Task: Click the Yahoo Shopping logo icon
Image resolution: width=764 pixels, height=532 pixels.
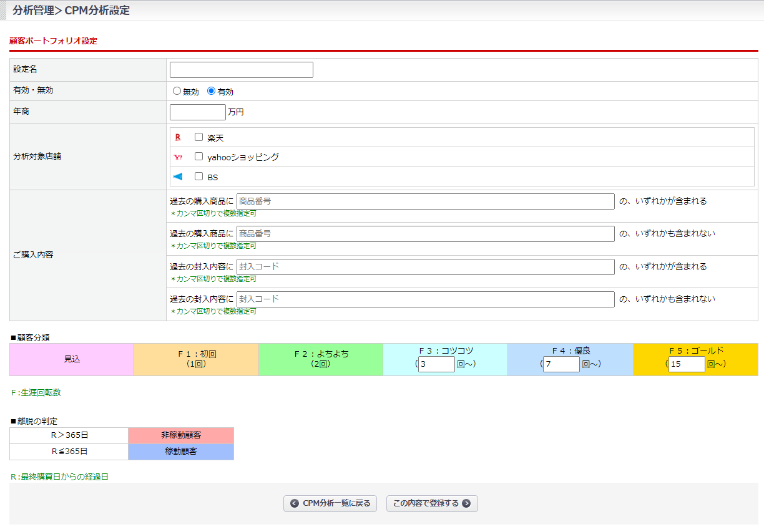Action: tap(178, 157)
